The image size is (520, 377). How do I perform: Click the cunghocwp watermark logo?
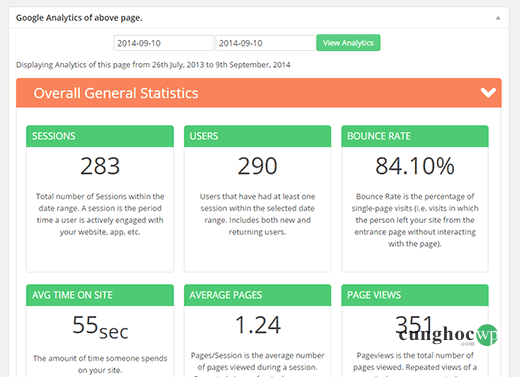[x=448, y=335]
